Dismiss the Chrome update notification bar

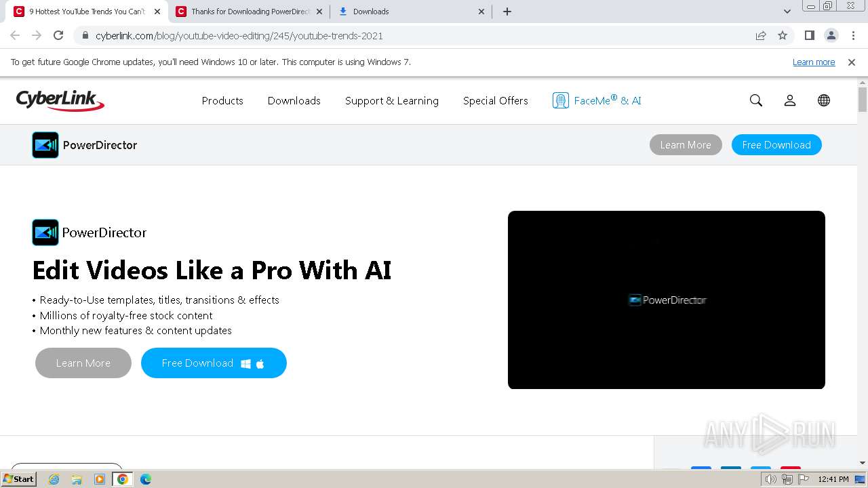point(852,62)
